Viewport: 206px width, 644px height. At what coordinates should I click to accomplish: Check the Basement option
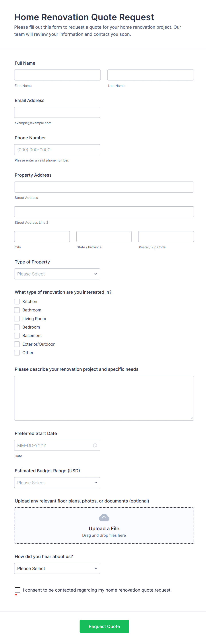17,335
